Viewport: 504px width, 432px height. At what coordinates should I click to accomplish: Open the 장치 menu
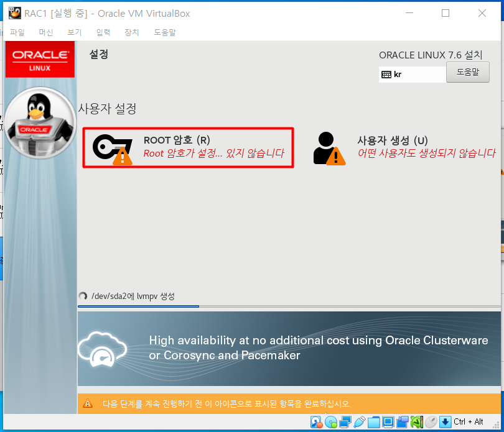[132, 32]
